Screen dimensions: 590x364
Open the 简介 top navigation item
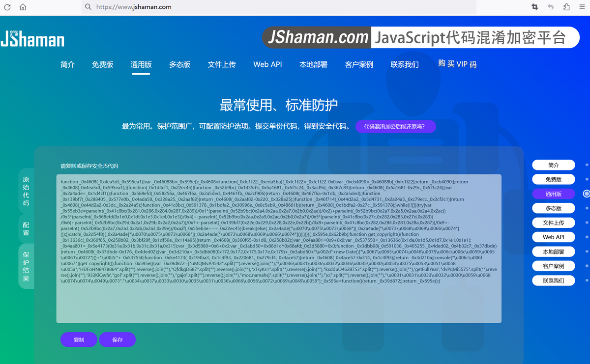point(68,64)
